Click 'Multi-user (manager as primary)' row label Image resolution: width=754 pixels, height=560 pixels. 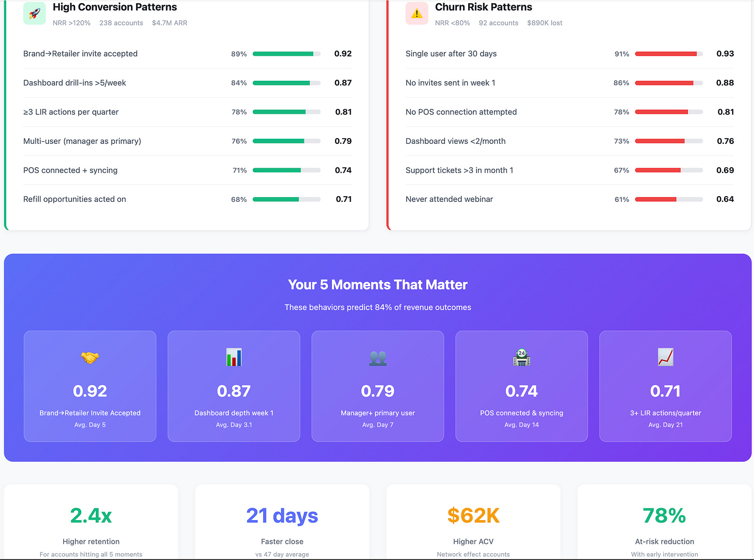82,141
